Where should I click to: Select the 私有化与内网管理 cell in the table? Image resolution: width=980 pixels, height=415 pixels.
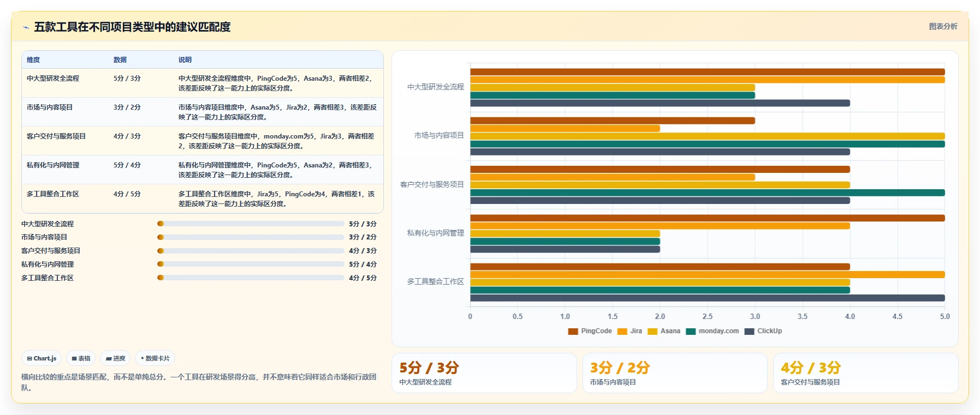click(53, 165)
